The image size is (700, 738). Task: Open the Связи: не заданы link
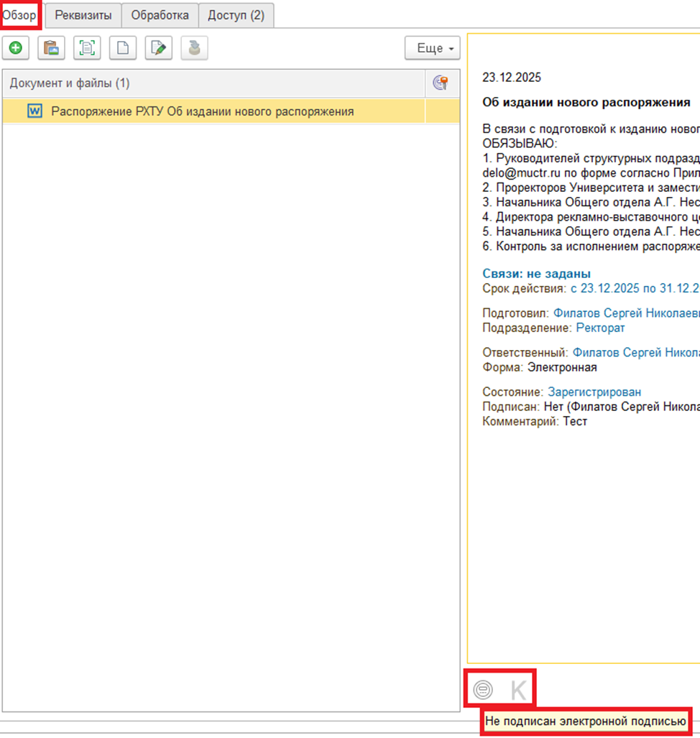536,274
